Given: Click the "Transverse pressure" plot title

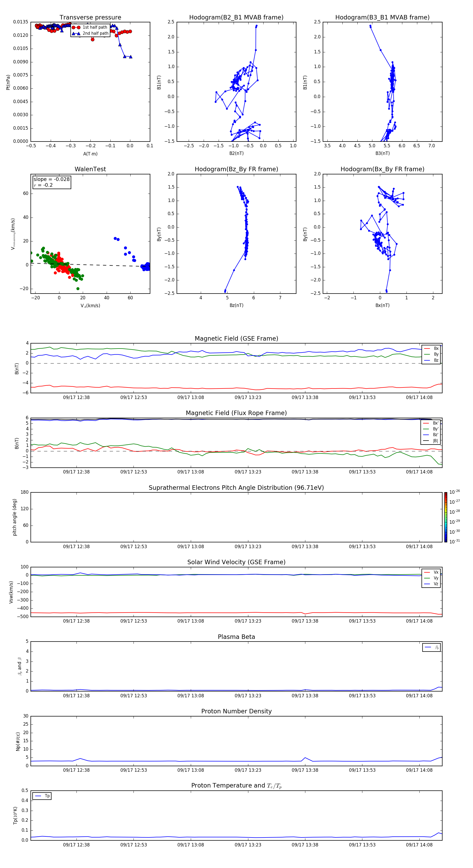Looking at the screenshot, I should point(90,18).
